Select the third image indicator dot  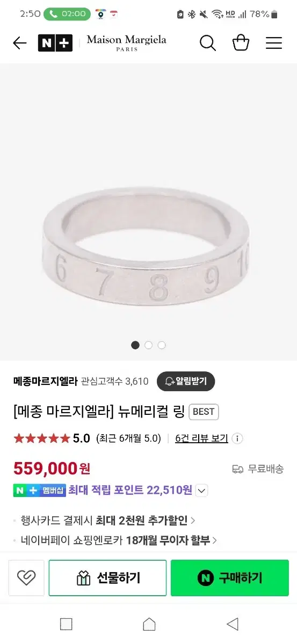[162, 345]
